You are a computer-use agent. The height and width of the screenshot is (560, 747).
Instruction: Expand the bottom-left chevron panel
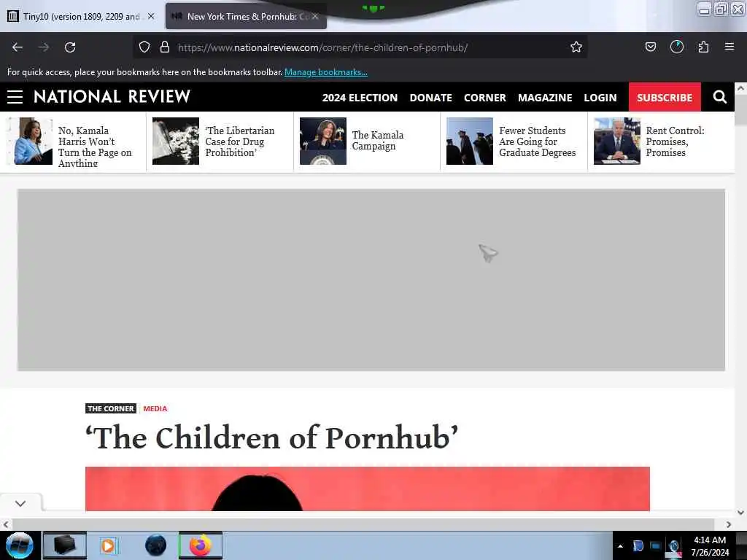click(x=20, y=503)
